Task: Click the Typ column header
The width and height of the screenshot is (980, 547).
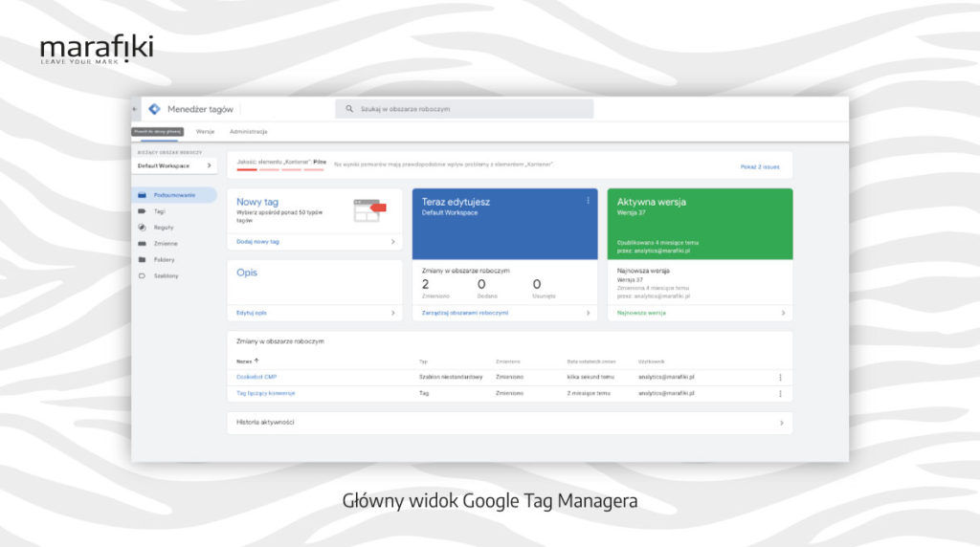Action: 423,361
